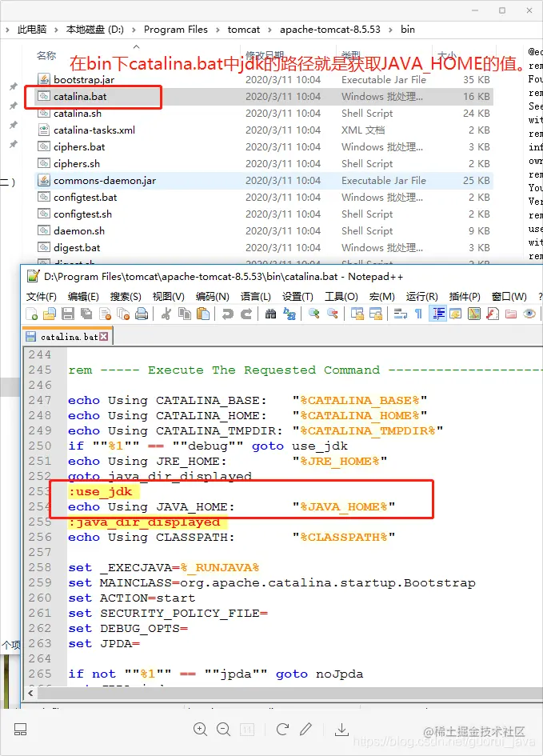Screen dimensions: 543x756
Task: Click the image viewer rotate icon
Action: [282, 729]
